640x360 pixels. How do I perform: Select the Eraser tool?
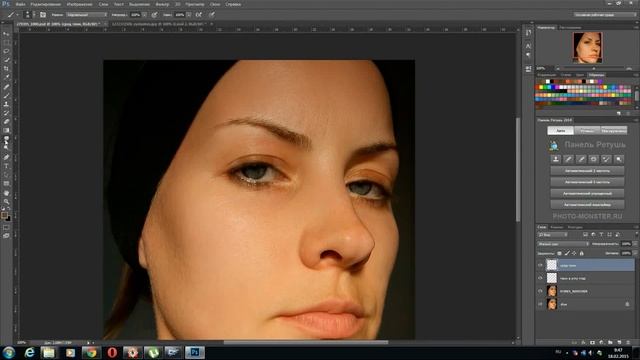[x=6, y=122]
